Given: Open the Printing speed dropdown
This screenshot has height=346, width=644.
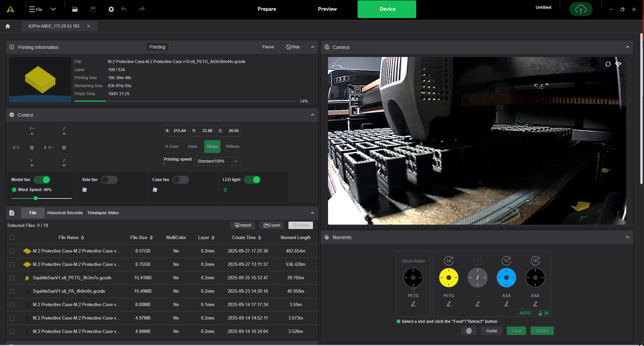Looking at the screenshot, I should tap(217, 161).
